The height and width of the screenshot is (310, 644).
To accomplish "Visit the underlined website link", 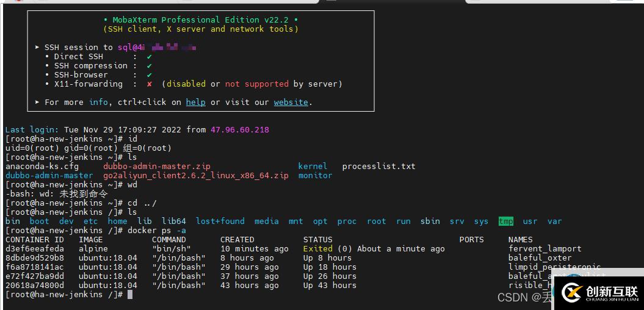I will 291,103.
